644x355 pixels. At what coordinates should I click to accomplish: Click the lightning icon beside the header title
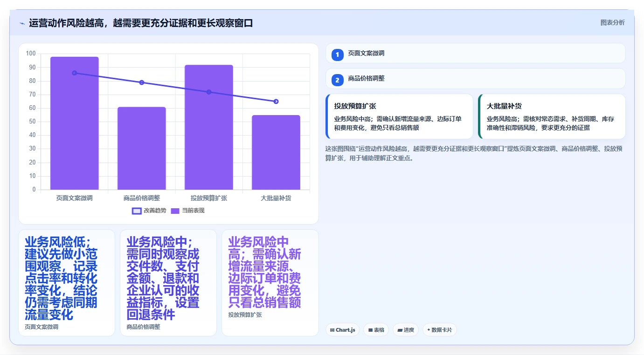pos(22,23)
